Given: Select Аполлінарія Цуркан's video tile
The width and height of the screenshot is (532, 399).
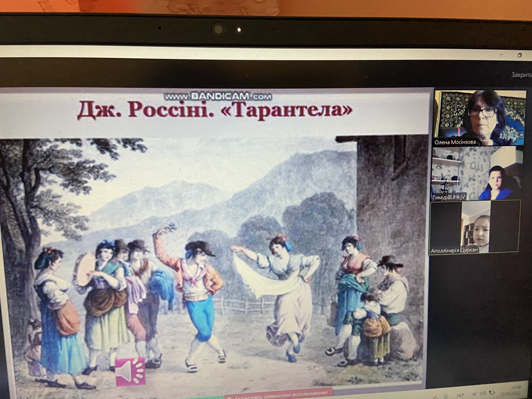Looking at the screenshot, I should click(475, 227).
